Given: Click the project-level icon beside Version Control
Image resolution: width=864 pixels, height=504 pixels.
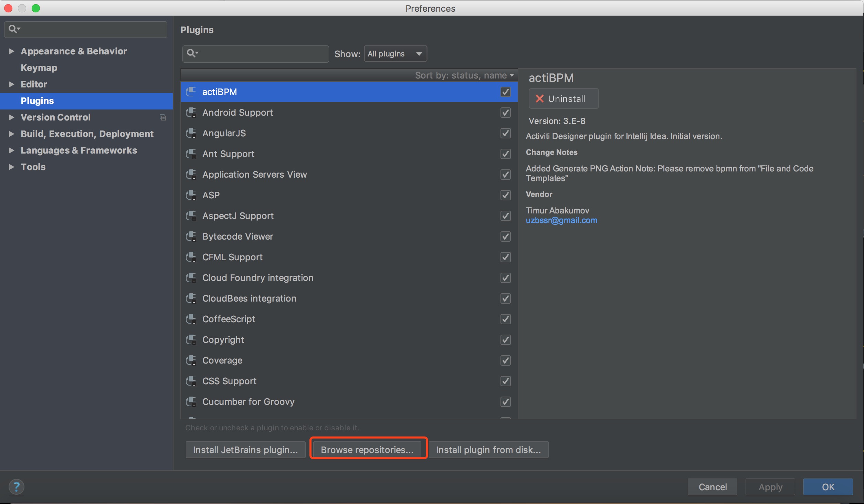Looking at the screenshot, I should pyautogui.click(x=162, y=117).
